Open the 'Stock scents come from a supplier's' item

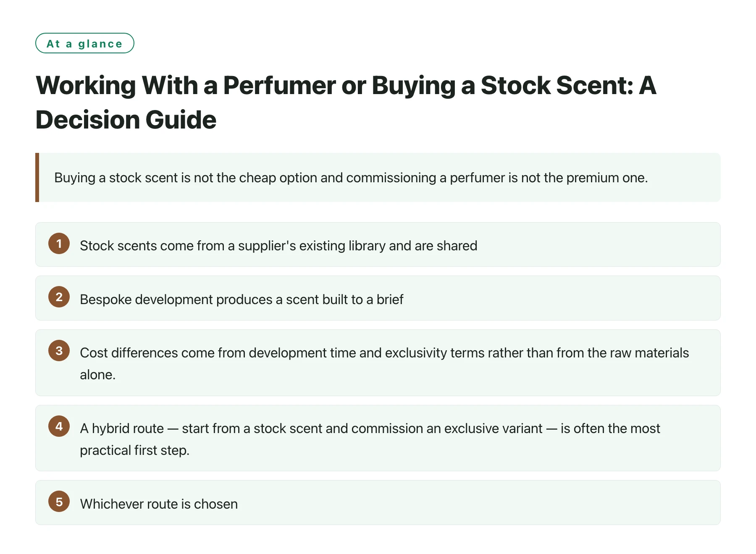[378, 244]
